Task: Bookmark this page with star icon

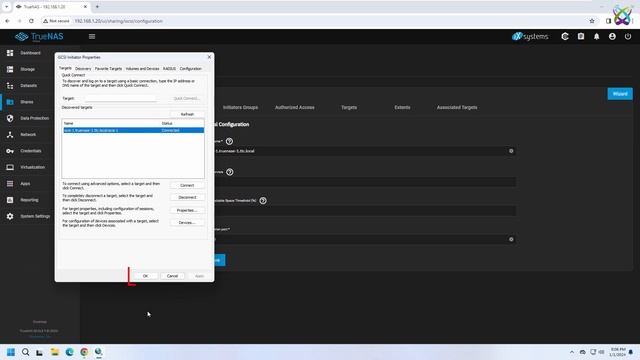Action: click(x=592, y=21)
